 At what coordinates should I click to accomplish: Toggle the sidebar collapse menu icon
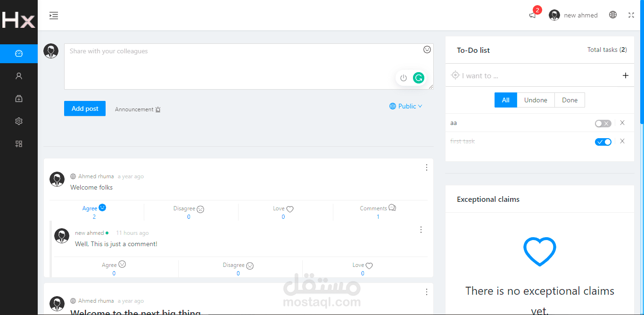(x=54, y=16)
